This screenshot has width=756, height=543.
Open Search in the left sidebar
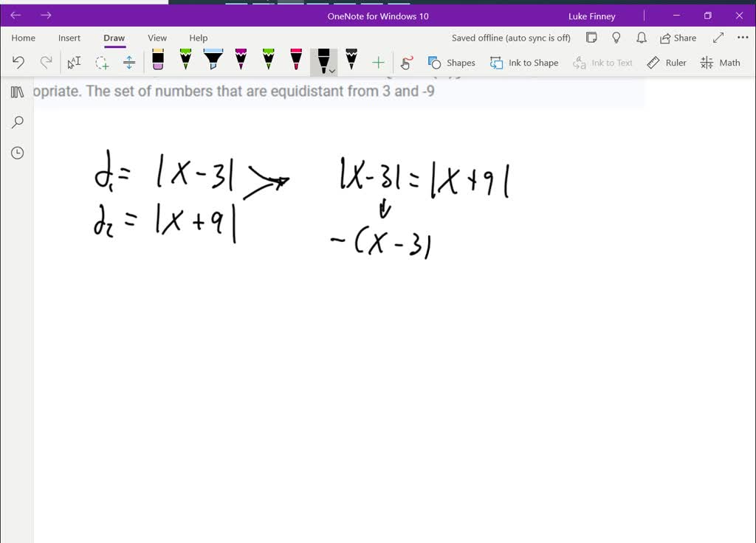point(16,122)
